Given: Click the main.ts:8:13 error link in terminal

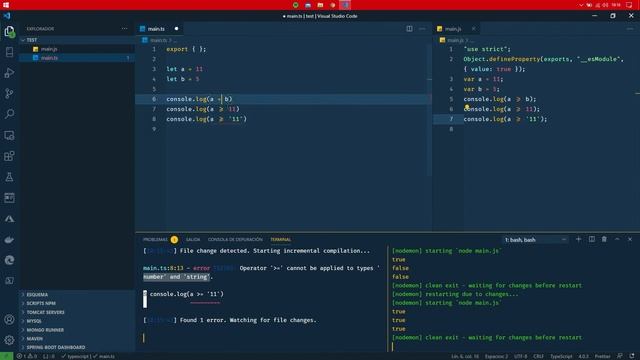Looking at the screenshot, I should click(x=163, y=268).
